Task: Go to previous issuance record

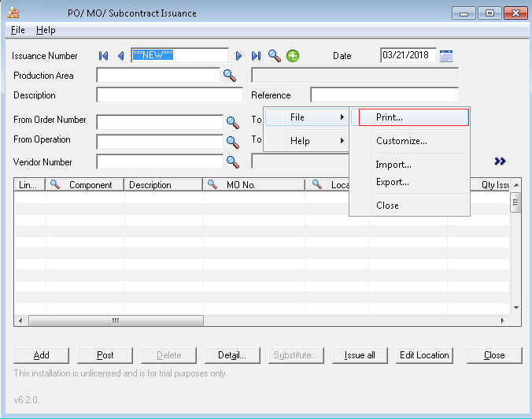Action: 120,56
